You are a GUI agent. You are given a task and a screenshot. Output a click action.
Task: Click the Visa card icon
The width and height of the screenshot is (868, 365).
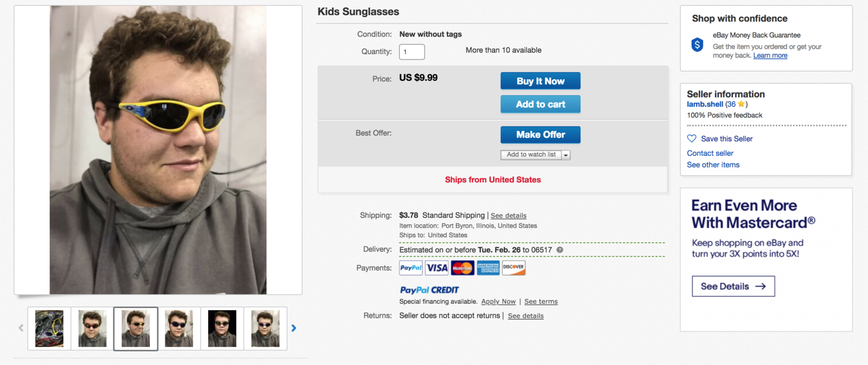(437, 268)
